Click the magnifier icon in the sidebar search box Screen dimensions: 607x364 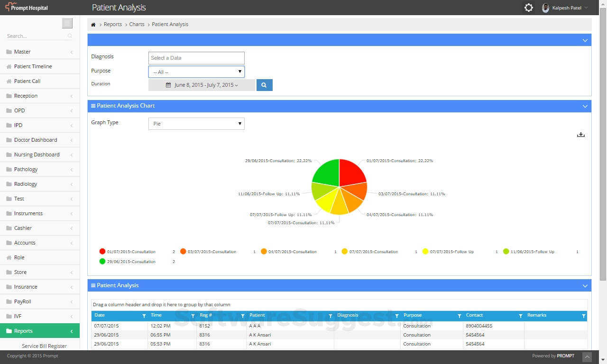pyautogui.click(x=69, y=36)
